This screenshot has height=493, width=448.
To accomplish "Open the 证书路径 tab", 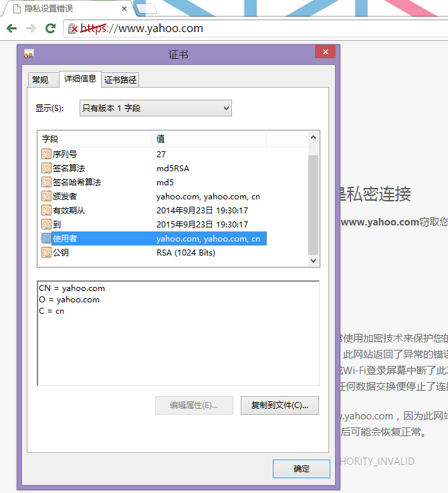I will click(120, 80).
